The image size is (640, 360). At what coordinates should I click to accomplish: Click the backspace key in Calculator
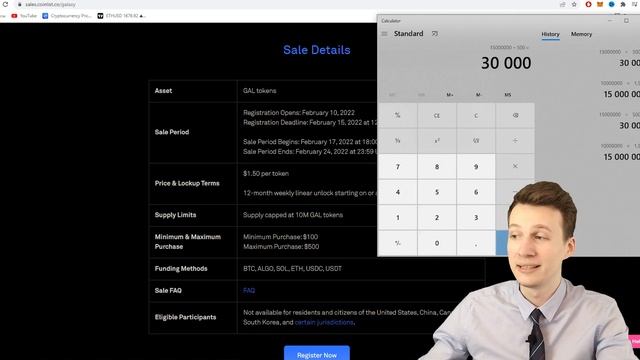click(x=515, y=116)
